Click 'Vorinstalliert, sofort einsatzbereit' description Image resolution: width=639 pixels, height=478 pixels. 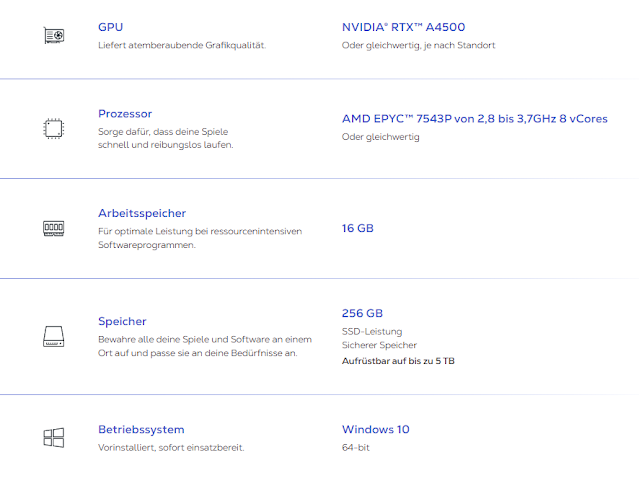pyautogui.click(x=171, y=447)
